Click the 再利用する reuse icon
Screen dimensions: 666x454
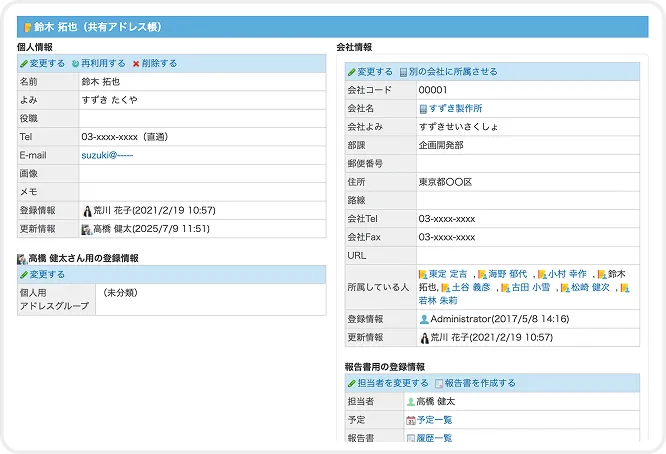tap(76, 64)
